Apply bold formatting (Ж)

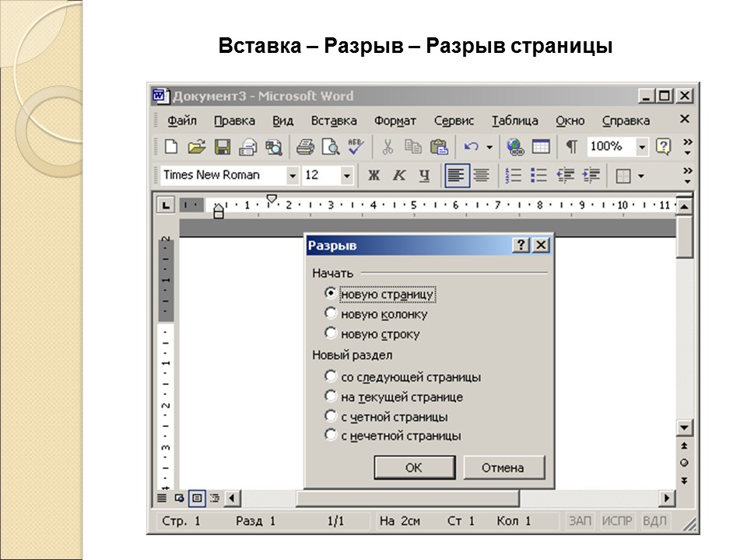(374, 175)
